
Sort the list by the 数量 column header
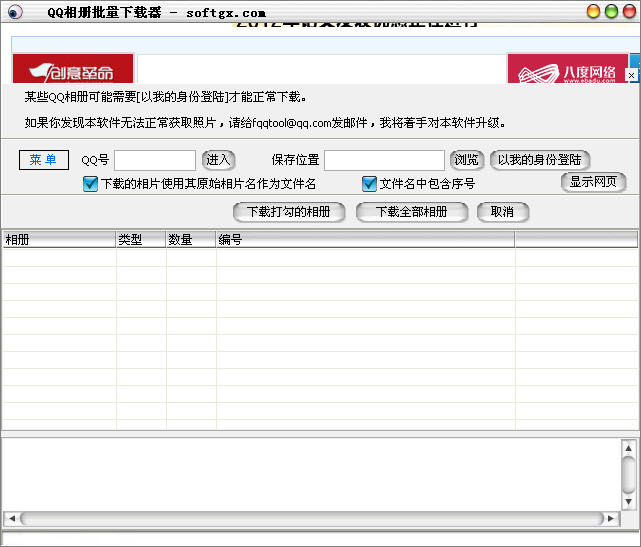190,239
